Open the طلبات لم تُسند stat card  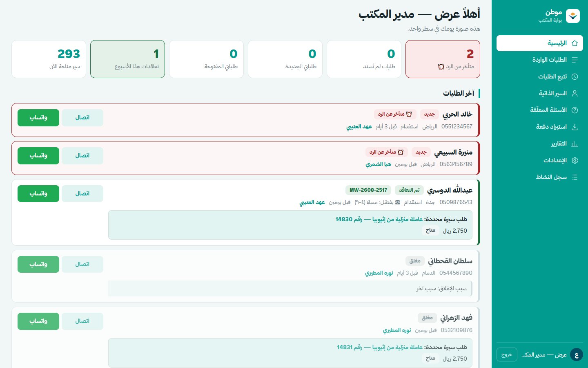[x=364, y=59]
